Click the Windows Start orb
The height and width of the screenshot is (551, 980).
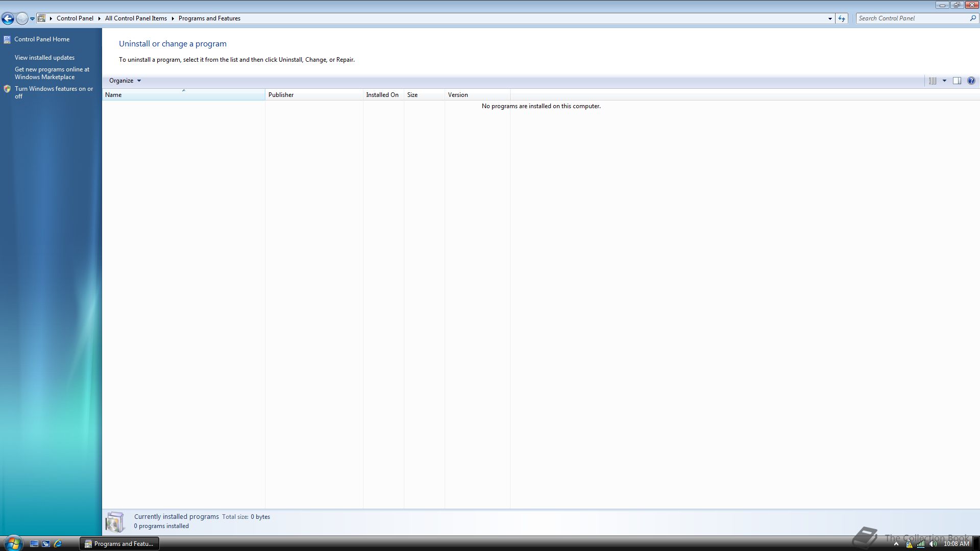tap(13, 543)
